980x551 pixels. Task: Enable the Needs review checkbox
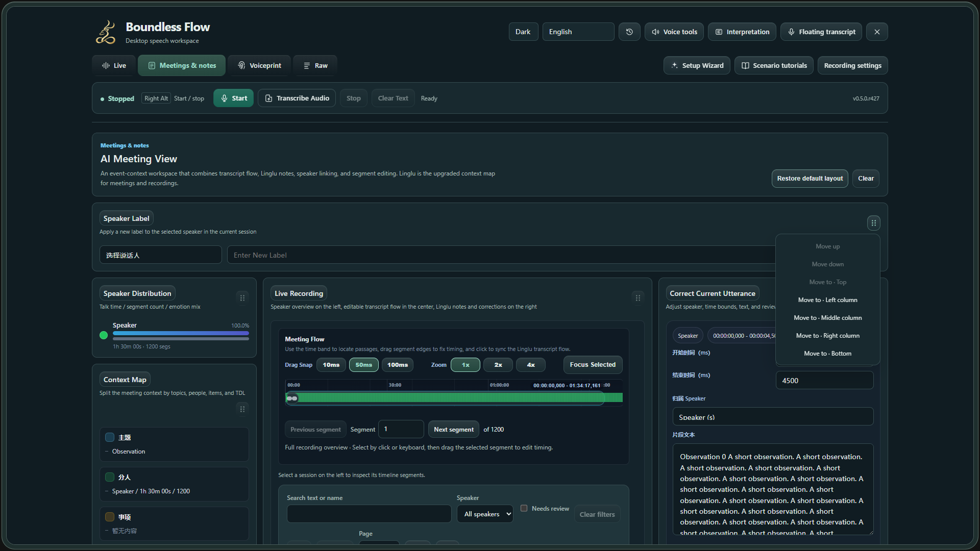(x=524, y=508)
